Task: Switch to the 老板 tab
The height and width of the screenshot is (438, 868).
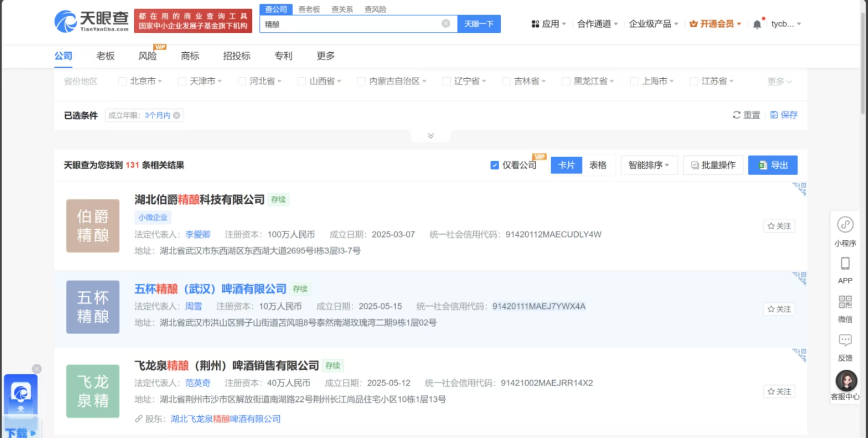Action: coord(105,56)
